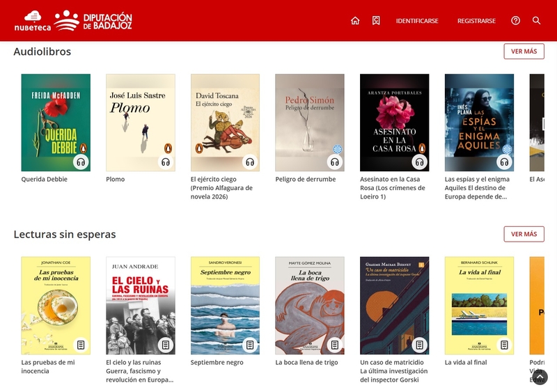The width and height of the screenshot is (557, 392).
Task: Click REGISTRARSE to sign up
Action: [x=476, y=21]
